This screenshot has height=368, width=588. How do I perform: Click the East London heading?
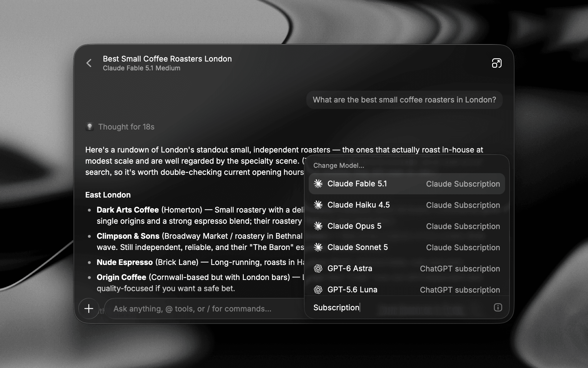pyautogui.click(x=108, y=195)
